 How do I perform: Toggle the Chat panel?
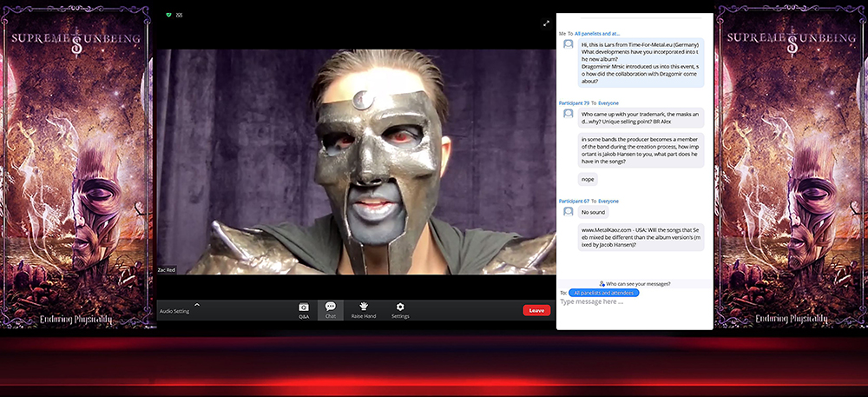click(x=331, y=309)
